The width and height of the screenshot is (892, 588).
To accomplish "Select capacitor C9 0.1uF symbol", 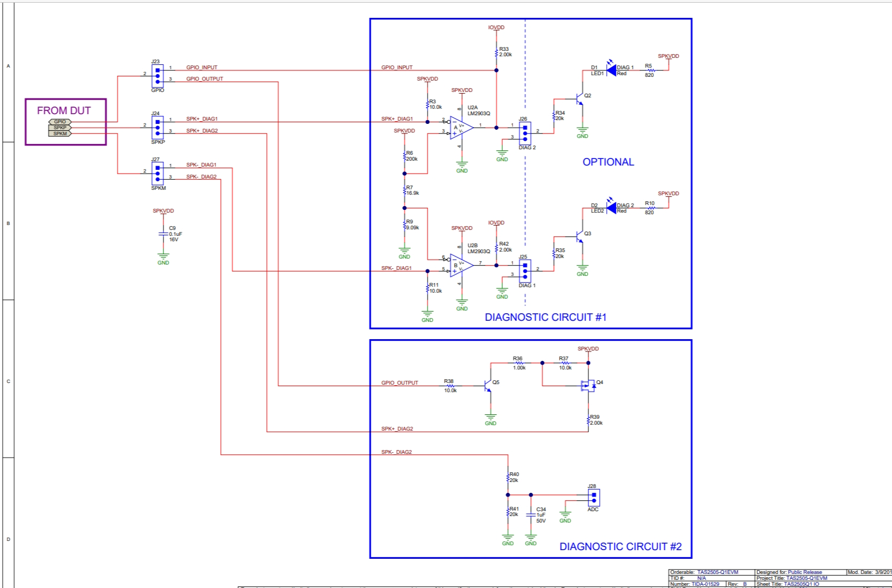I will [163, 234].
